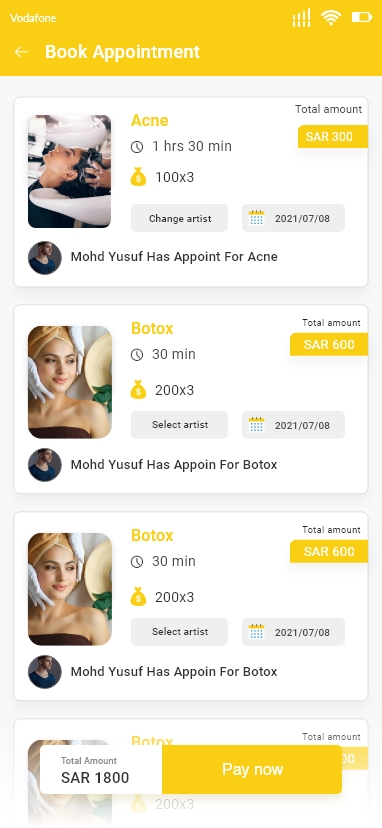Tap Mohd Yusuf avatar on Acne card

[45, 258]
